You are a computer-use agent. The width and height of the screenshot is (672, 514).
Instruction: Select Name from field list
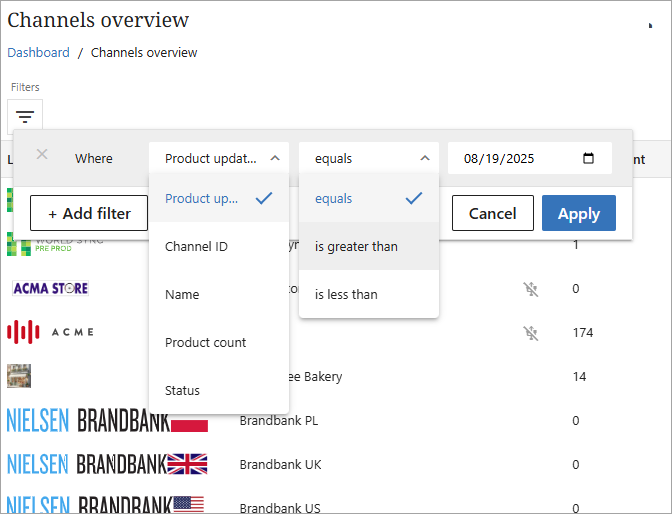pyautogui.click(x=182, y=294)
